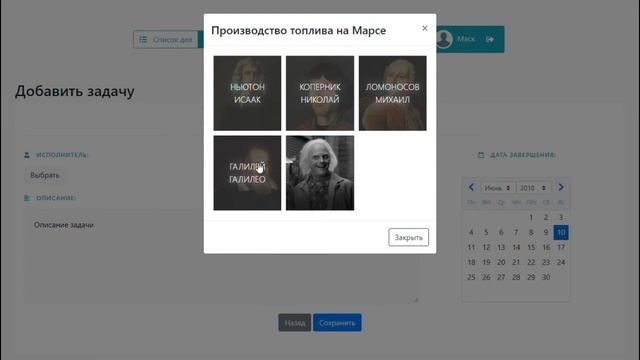Click the list icon beside Список дел

(x=143, y=40)
